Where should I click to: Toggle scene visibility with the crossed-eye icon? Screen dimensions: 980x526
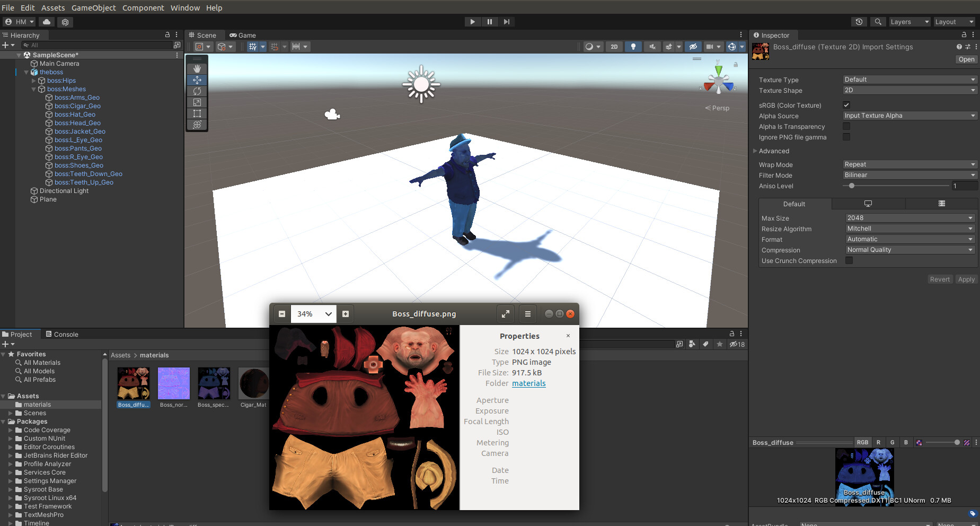(x=693, y=47)
